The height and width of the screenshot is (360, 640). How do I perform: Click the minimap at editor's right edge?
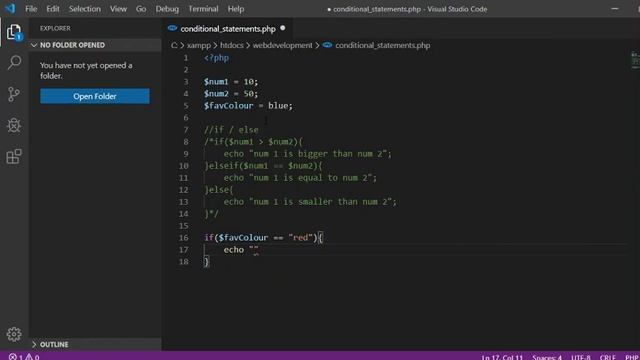tap(635, 60)
